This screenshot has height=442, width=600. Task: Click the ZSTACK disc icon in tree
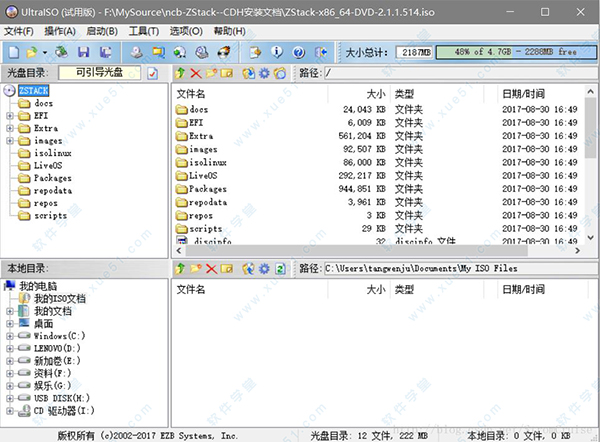coord(11,90)
